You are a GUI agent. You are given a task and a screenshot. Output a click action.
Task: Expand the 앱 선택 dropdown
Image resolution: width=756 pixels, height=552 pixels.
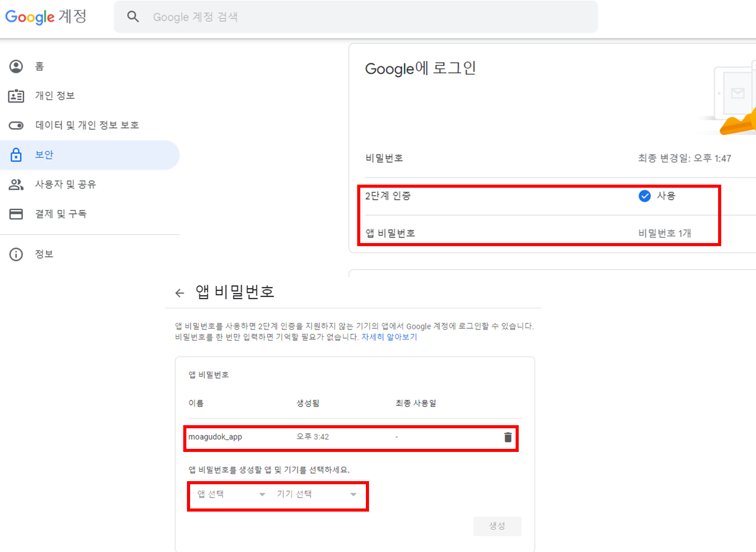(230, 494)
